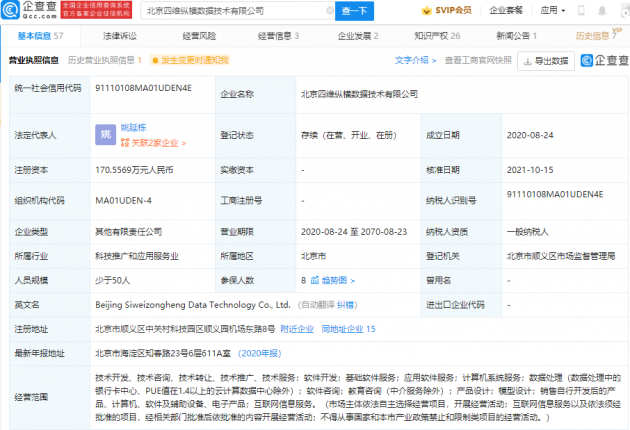
Task: Click the 趋势图 chart icon
Action: pyautogui.click(x=315, y=280)
